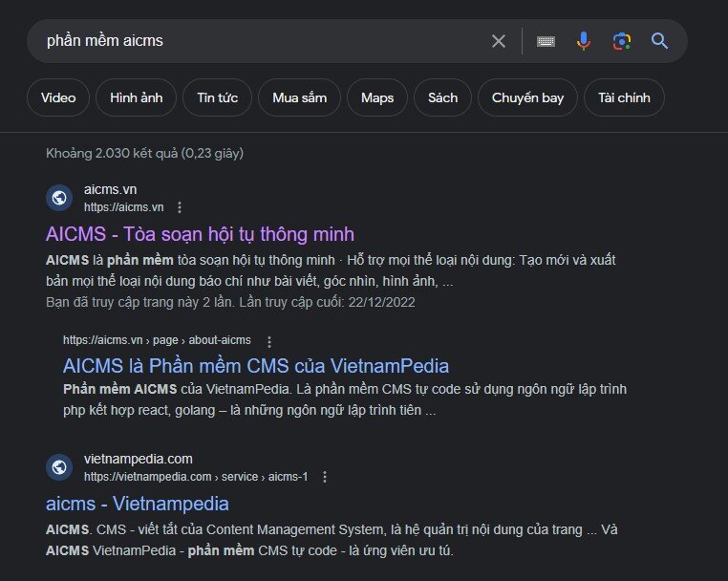Switch to the Sách filter
The height and width of the screenshot is (581, 728).
pos(443,97)
